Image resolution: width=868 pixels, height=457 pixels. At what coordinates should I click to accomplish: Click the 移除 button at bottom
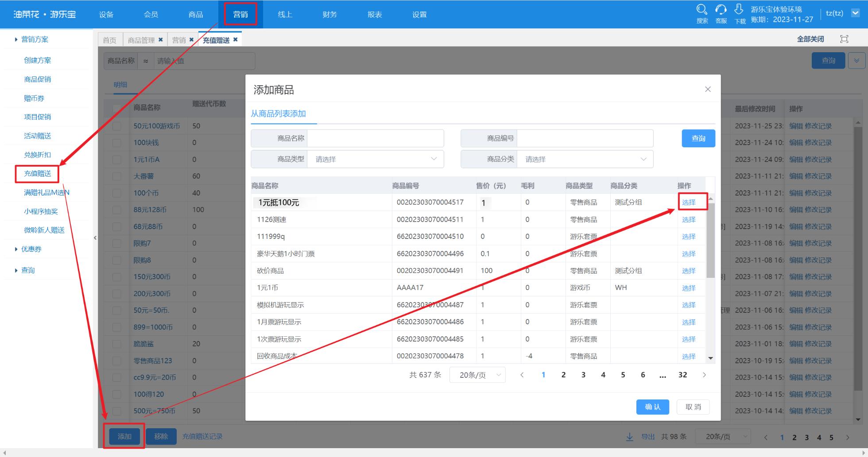coord(161,436)
